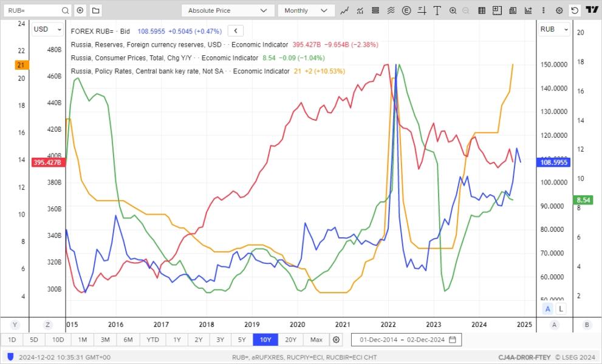This screenshot has width=602, height=364.
Task: Click the chart export bars icon
Action: coord(528,10)
